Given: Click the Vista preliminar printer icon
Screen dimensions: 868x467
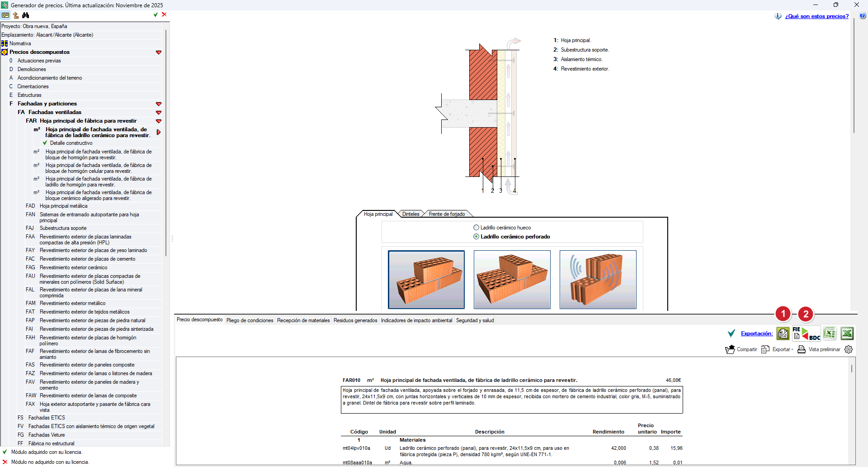Looking at the screenshot, I should [802, 349].
